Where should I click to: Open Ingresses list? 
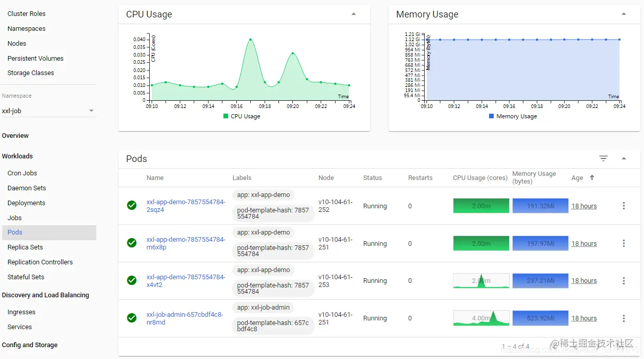coord(22,312)
